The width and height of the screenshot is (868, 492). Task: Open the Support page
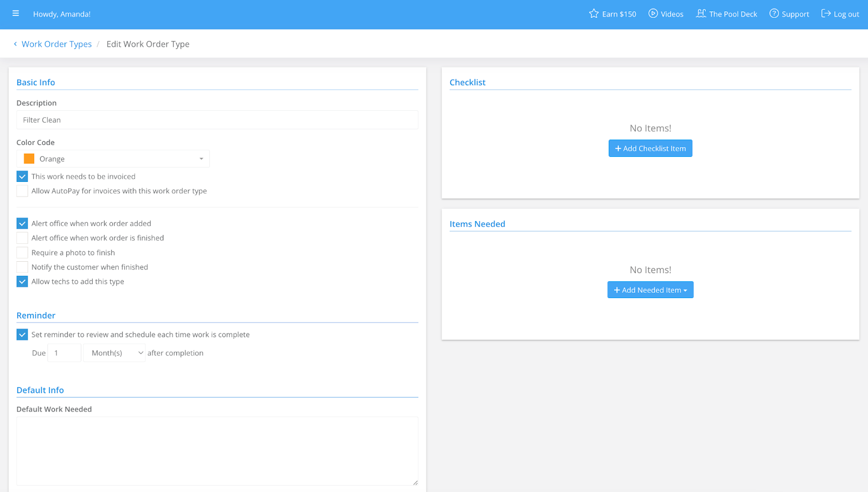point(789,14)
